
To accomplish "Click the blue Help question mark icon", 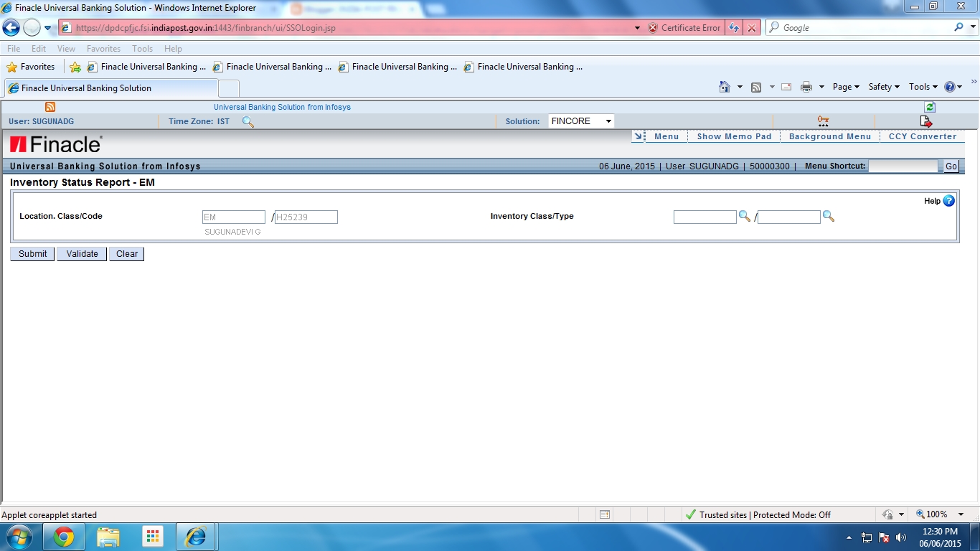I will [948, 201].
